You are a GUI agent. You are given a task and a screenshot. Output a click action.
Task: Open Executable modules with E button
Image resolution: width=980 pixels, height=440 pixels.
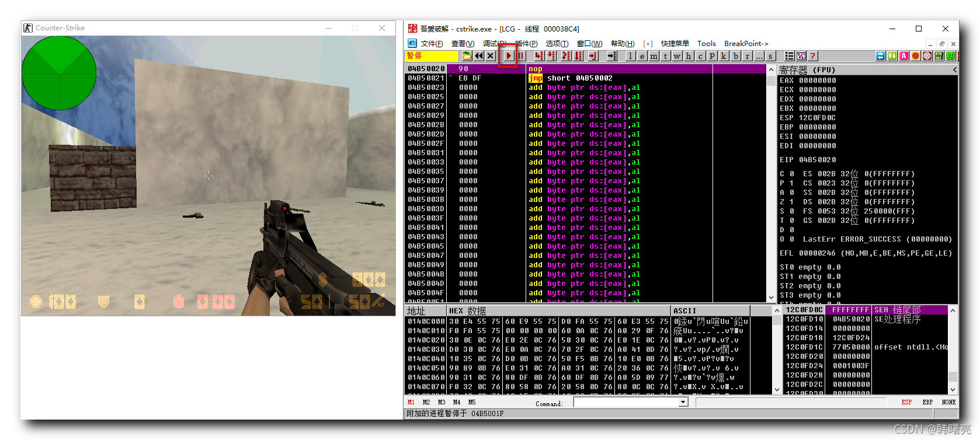coord(642,56)
